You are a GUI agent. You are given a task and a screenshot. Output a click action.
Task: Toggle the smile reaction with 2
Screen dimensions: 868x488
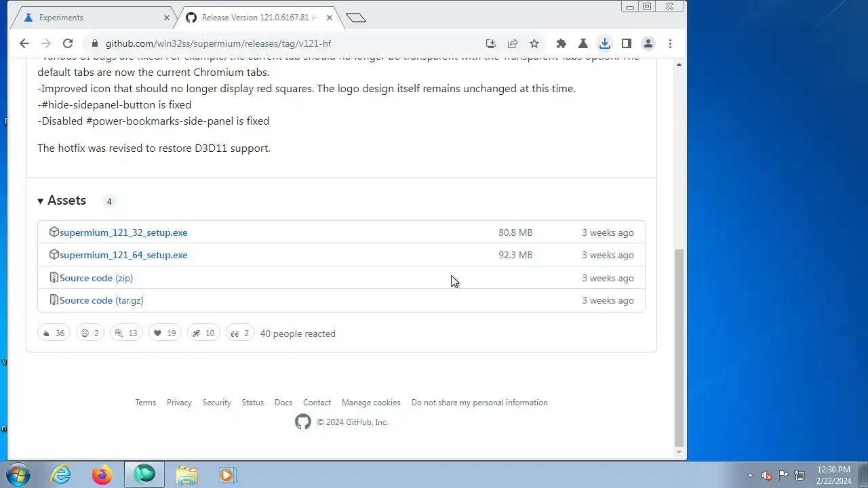90,333
